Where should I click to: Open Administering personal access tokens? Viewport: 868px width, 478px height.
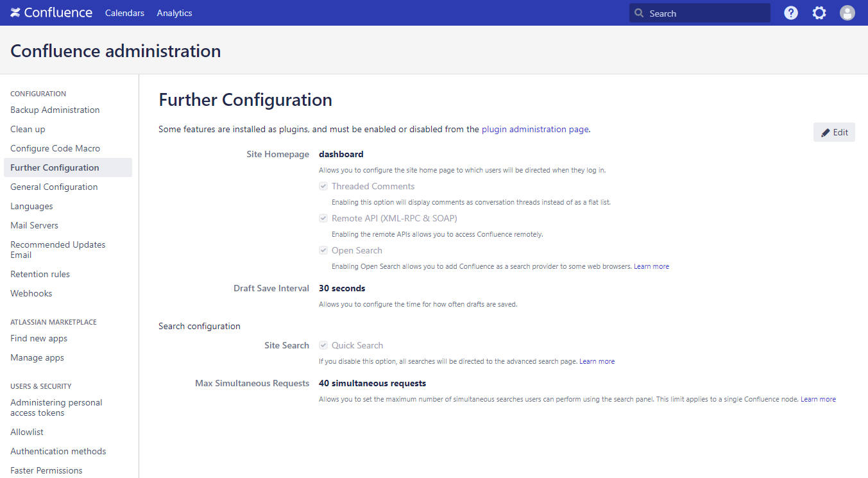56,407
